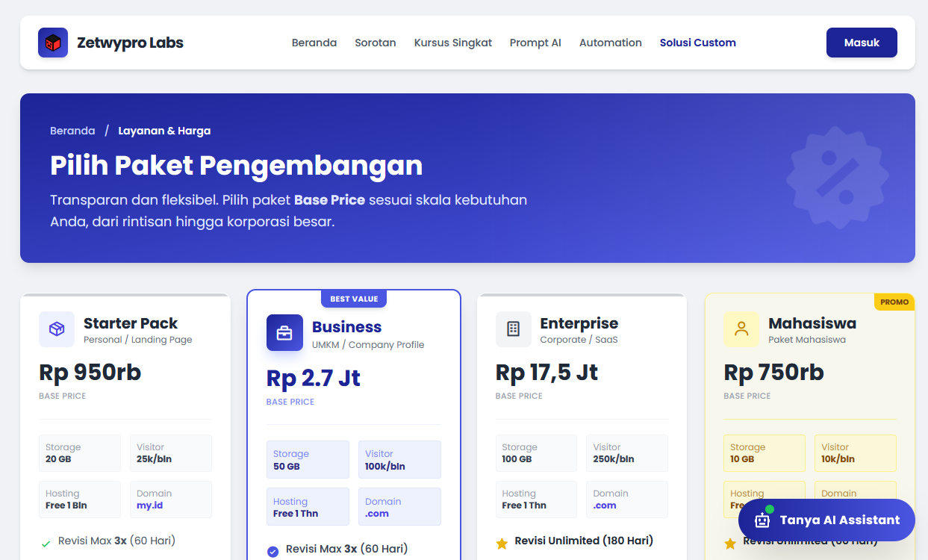Click the PROMO tag on Mahasiswa card
The image size is (928, 560).
894,302
